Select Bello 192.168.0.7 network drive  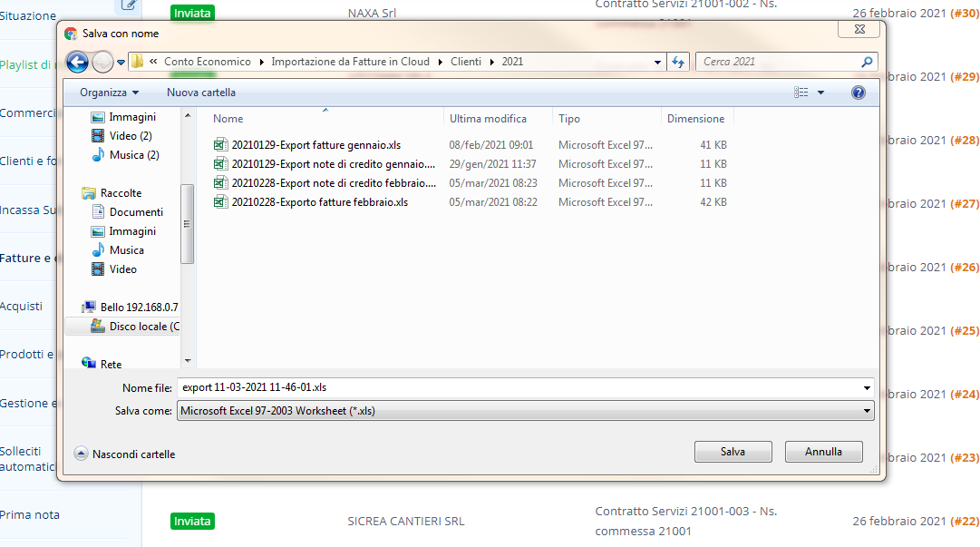click(139, 308)
